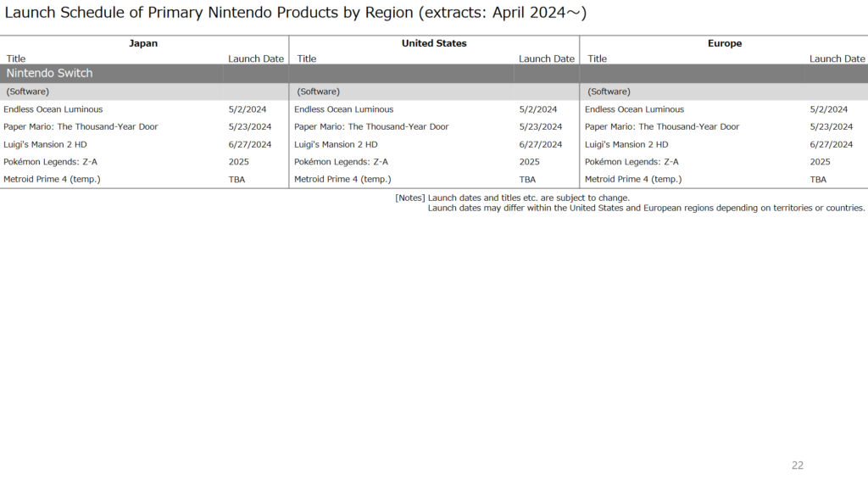Click Luigi's Mansion 2 HD in Europe column
This screenshot has height=485, width=868.
click(626, 144)
